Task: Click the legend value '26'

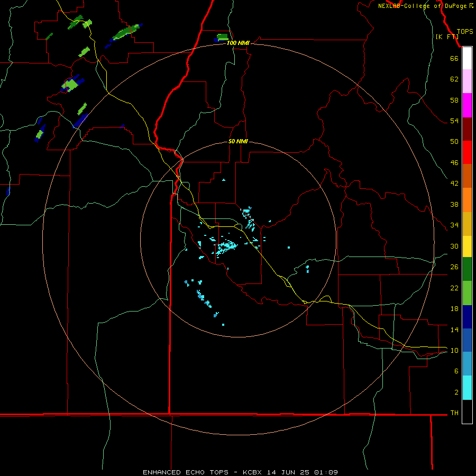Action: (x=454, y=267)
